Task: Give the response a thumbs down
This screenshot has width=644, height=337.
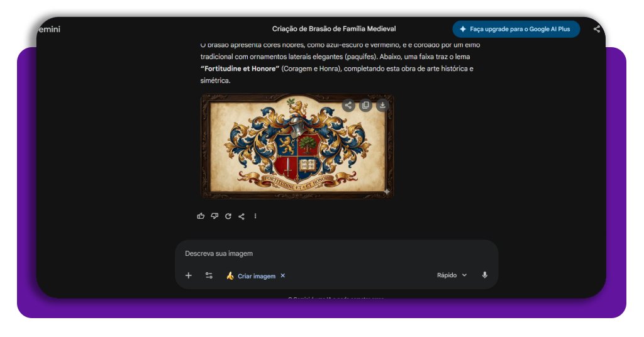Action: [214, 216]
